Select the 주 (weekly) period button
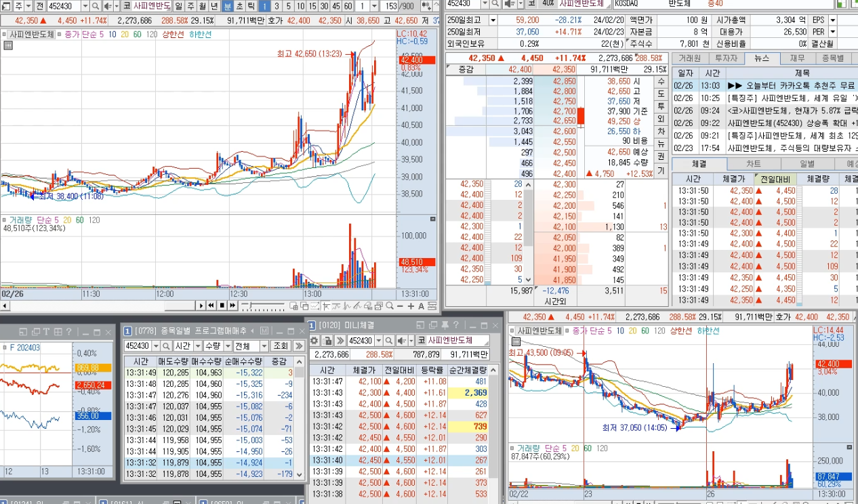This screenshot has height=504, width=858. point(190,5)
